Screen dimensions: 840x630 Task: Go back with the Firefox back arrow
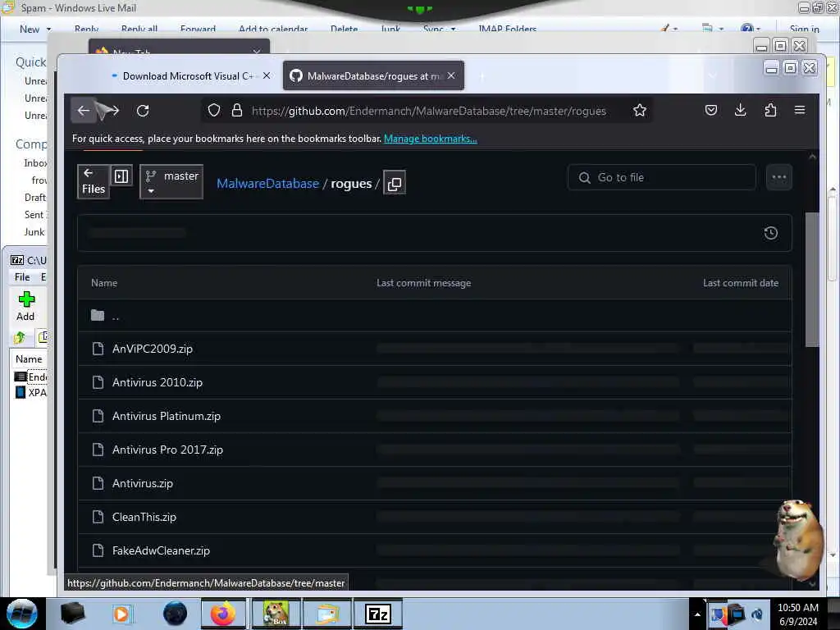pyautogui.click(x=84, y=111)
